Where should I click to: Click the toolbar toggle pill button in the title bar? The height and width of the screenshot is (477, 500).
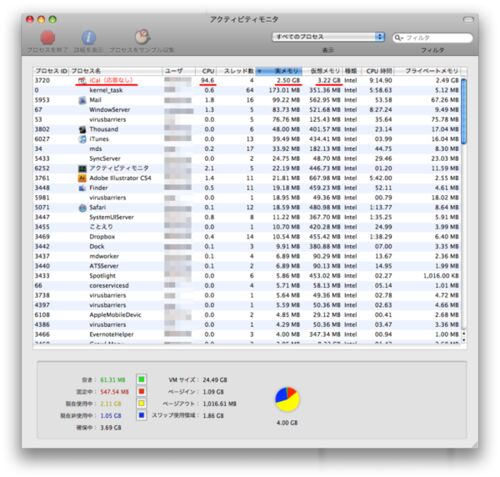[468, 20]
